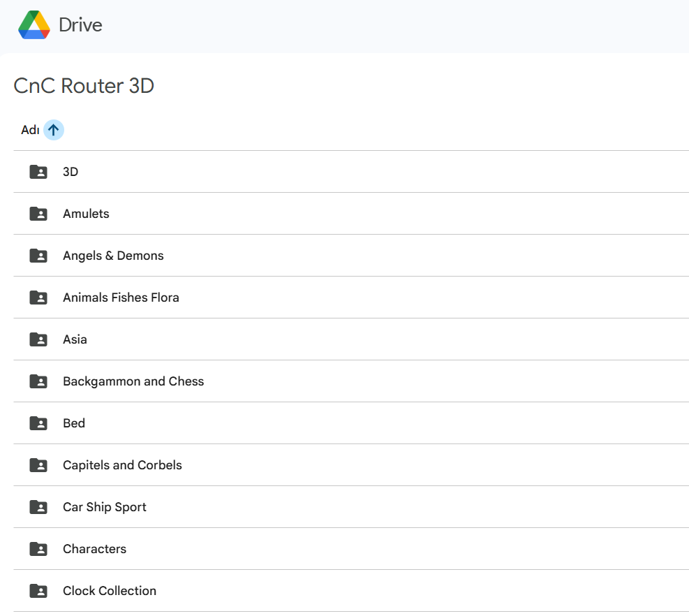
Task: Open Angels & Demons folder name
Action: point(113,256)
